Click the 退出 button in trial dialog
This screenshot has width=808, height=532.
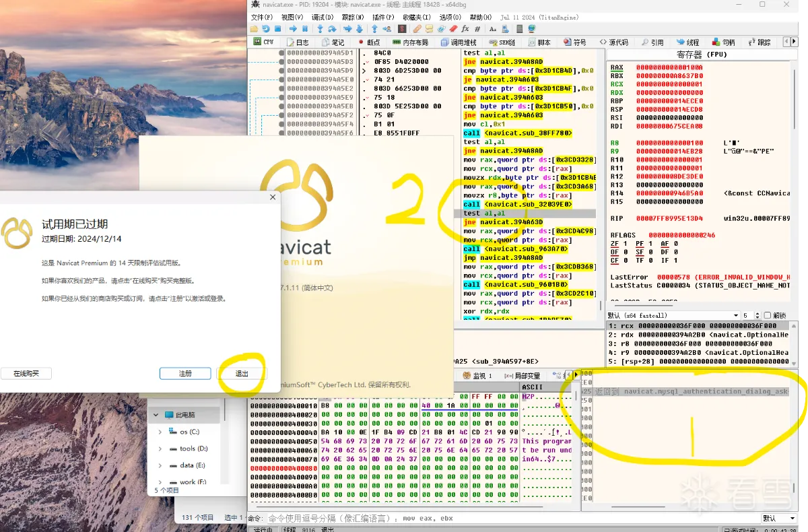(242, 373)
